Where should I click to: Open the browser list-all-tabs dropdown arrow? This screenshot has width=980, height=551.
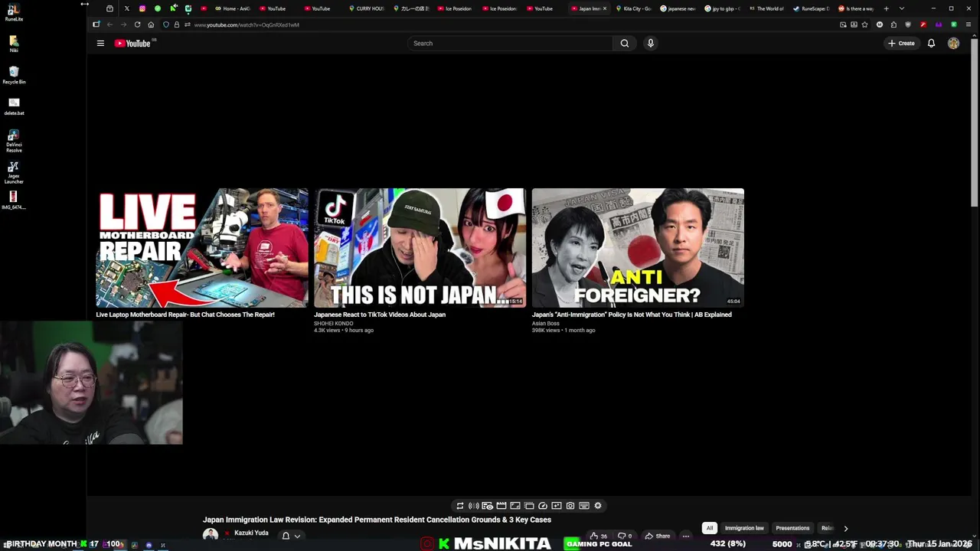901,8
